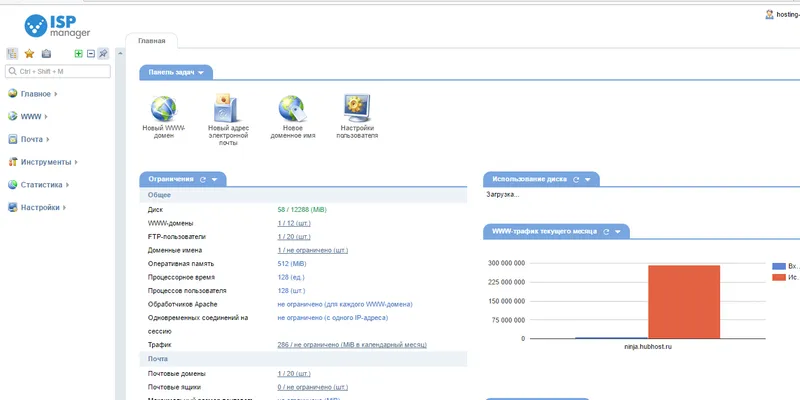
Task: Open Почтовые ящики 0 / не ограничено link
Action: click(313, 387)
